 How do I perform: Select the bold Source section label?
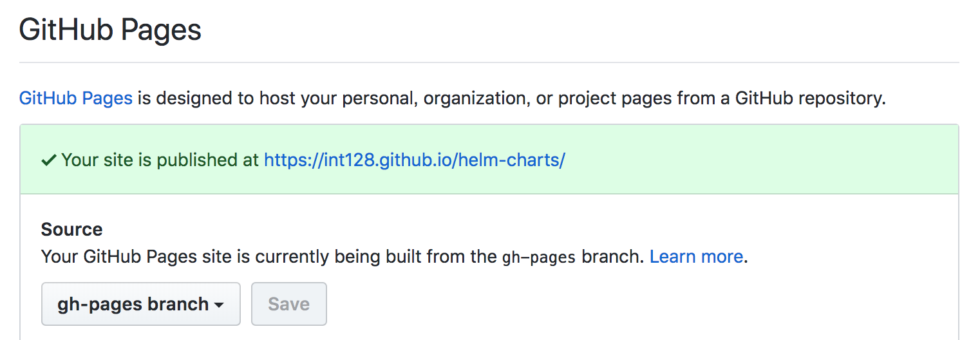[x=71, y=229]
